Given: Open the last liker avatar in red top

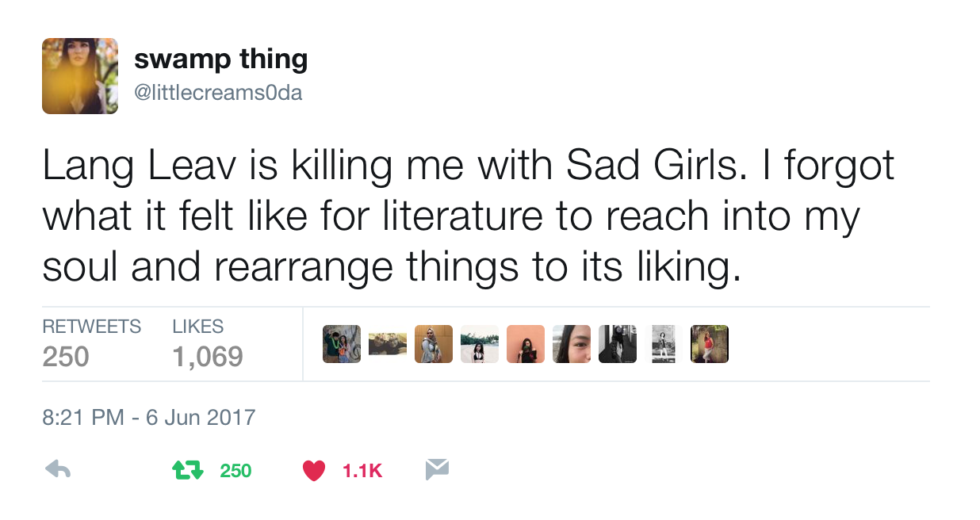Looking at the screenshot, I should click(710, 344).
